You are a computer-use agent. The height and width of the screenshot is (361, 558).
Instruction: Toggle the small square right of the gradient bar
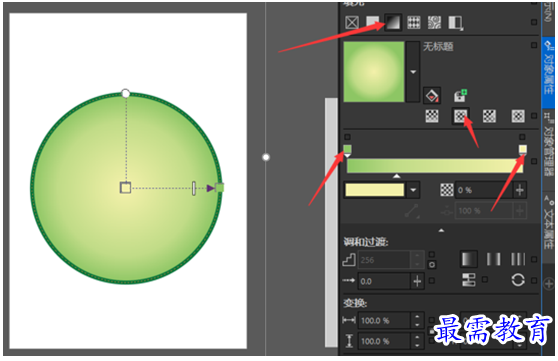(534, 161)
